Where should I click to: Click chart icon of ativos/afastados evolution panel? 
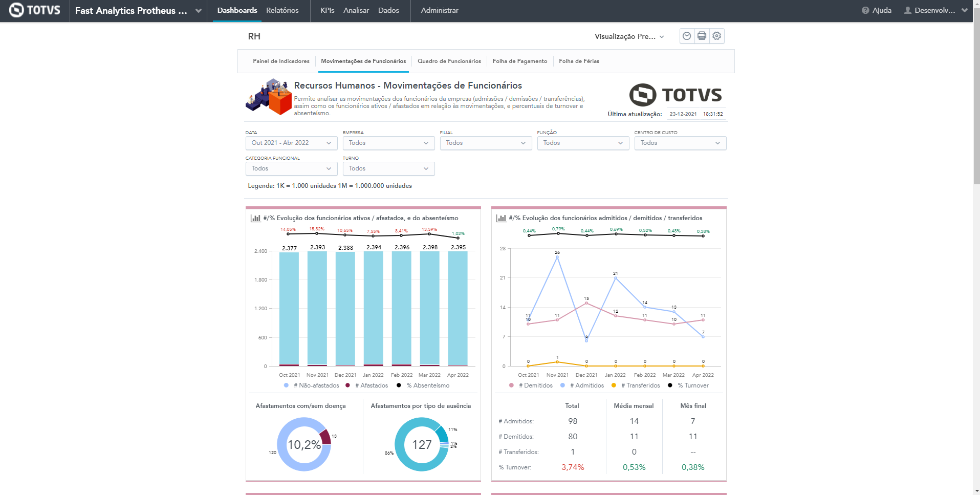point(255,218)
